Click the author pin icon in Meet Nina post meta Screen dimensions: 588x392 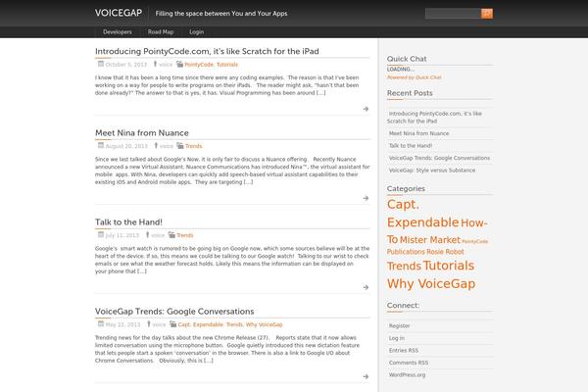click(x=156, y=146)
